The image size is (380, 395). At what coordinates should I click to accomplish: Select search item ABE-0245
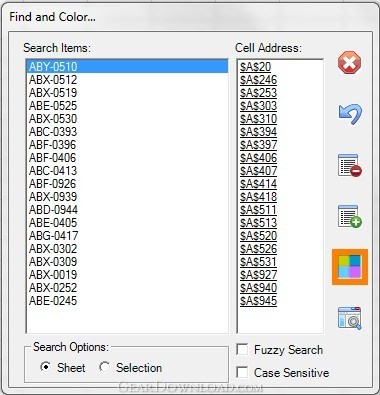click(x=127, y=300)
